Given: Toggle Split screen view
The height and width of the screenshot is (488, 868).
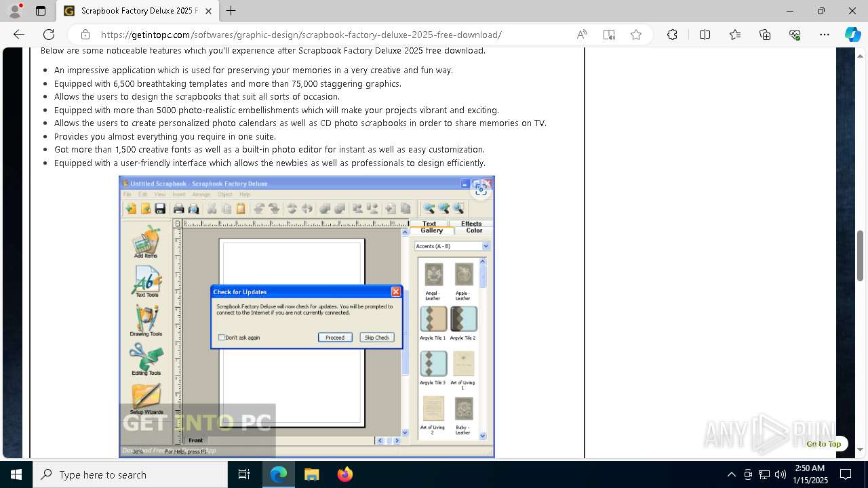Looking at the screenshot, I should (705, 35).
